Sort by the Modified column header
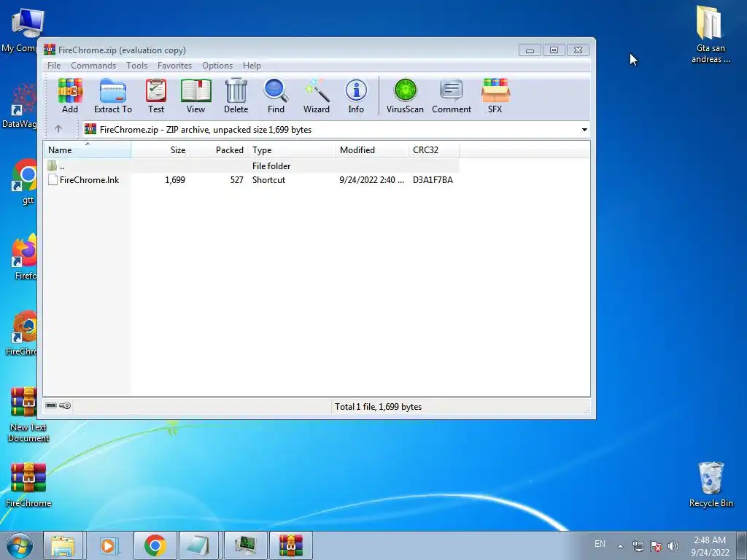The height and width of the screenshot is (560, 747). tap(371, 150)
